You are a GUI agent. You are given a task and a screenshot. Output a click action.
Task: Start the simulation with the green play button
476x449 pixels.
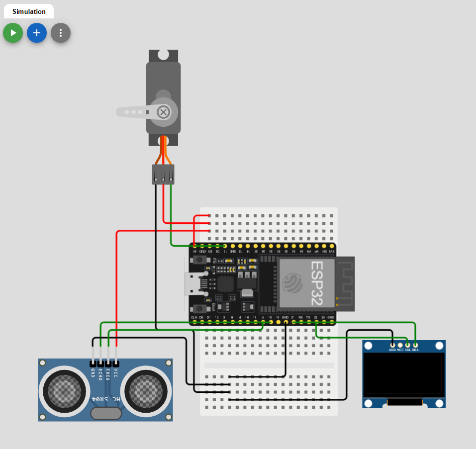tap(13, 33)
